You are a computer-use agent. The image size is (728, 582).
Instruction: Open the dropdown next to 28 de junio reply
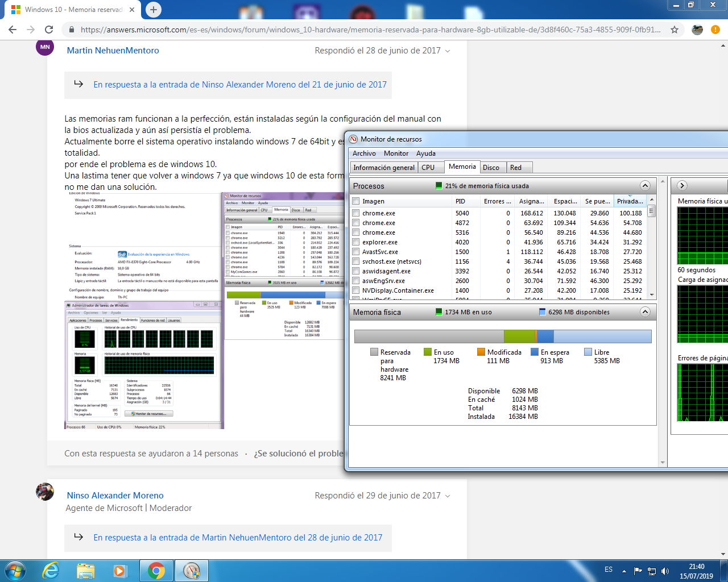point(448,51)
